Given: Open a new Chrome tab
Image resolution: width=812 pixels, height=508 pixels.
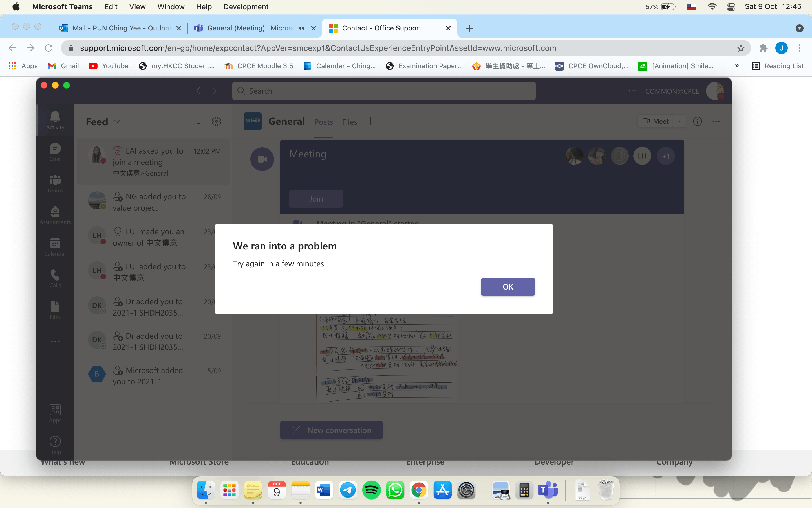Looking at the screenshot, I should [470, 28].
